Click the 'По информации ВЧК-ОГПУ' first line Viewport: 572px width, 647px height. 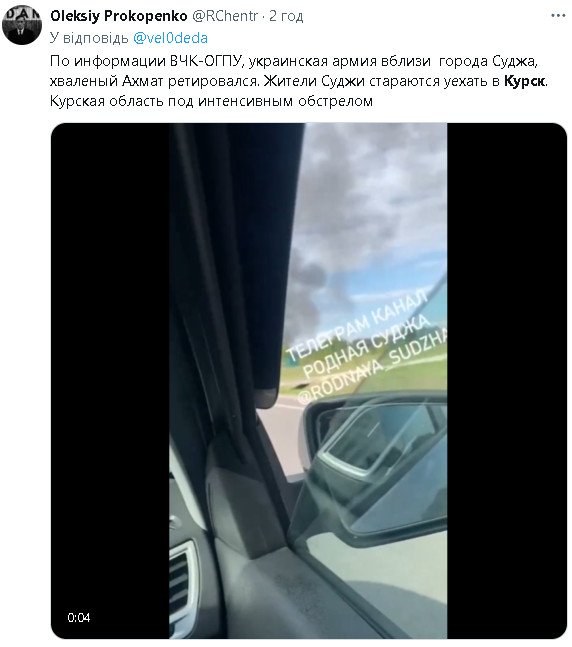145,61
